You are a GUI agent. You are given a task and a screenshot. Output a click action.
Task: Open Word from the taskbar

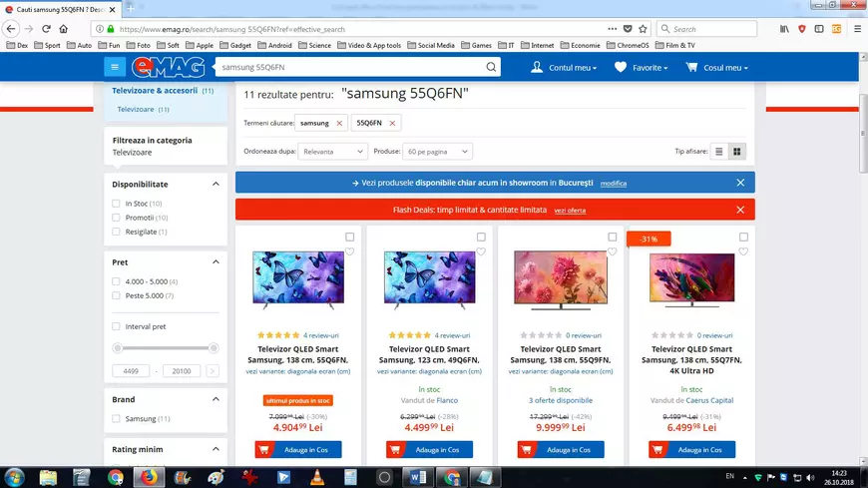[x=418, y=477]
